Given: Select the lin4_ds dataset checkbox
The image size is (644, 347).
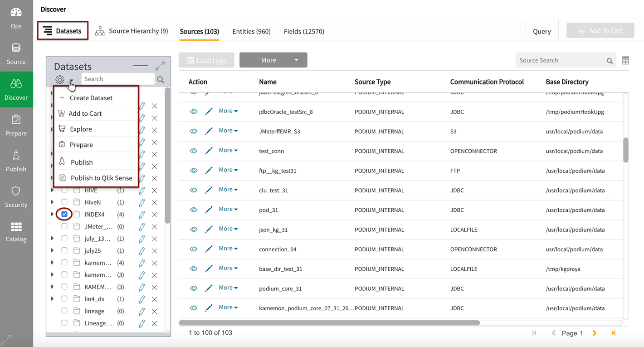Looking at the screenshot, I should pos(64,299).
